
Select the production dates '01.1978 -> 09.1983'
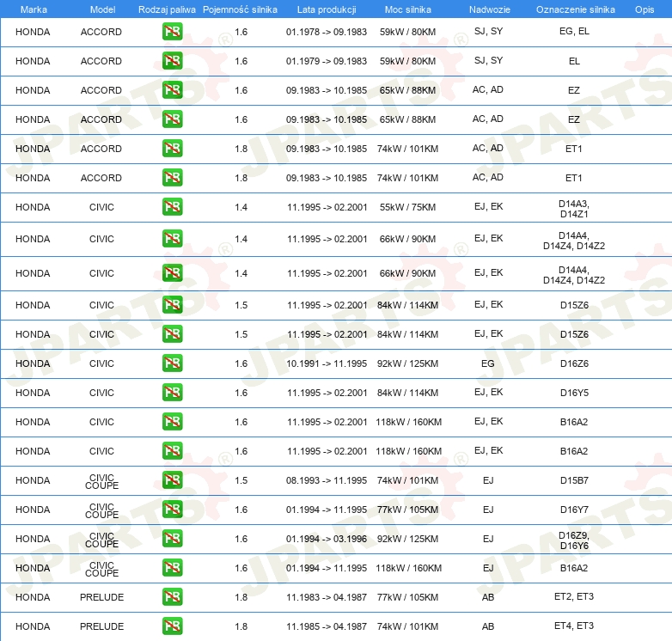[x=327, y=32]
